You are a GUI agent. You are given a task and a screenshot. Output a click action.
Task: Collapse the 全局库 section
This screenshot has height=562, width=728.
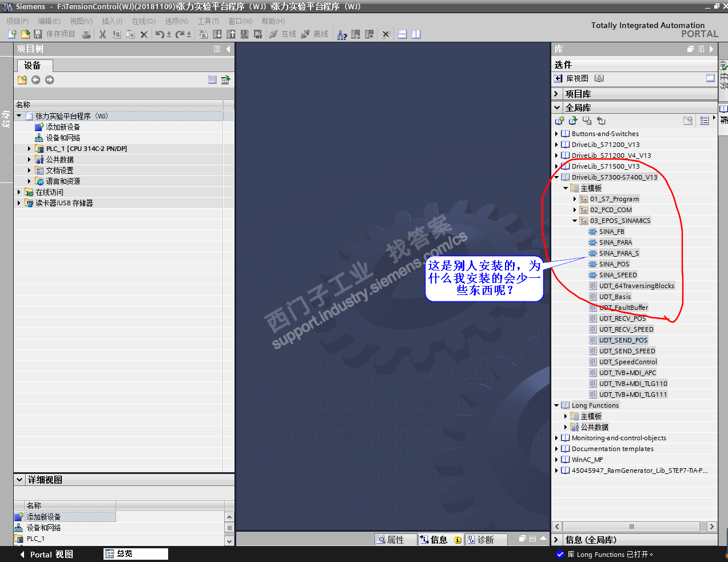556,107
